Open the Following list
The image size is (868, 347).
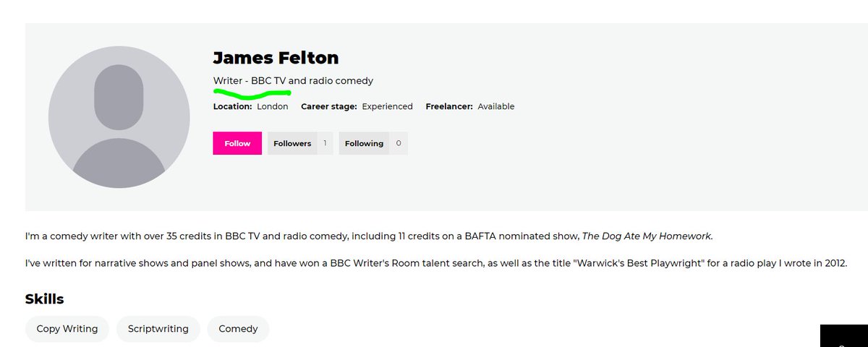click(364, 143)
